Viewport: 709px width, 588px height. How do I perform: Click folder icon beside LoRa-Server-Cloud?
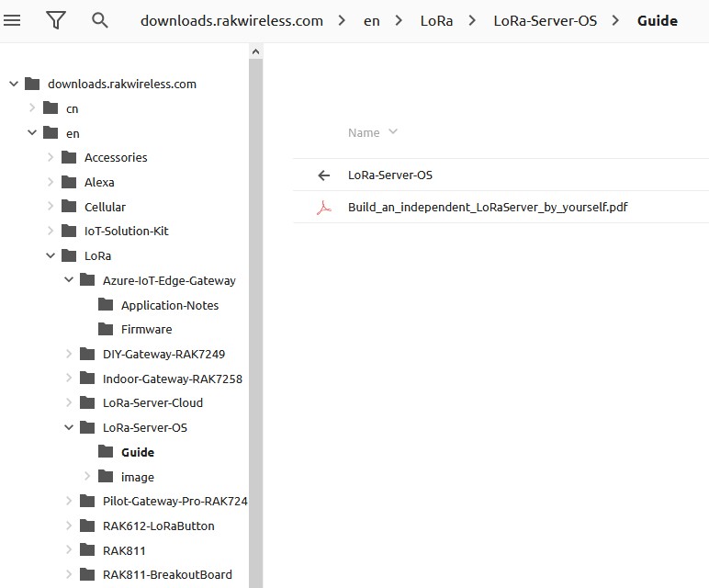pyautogui.click(x=87, y=402)
